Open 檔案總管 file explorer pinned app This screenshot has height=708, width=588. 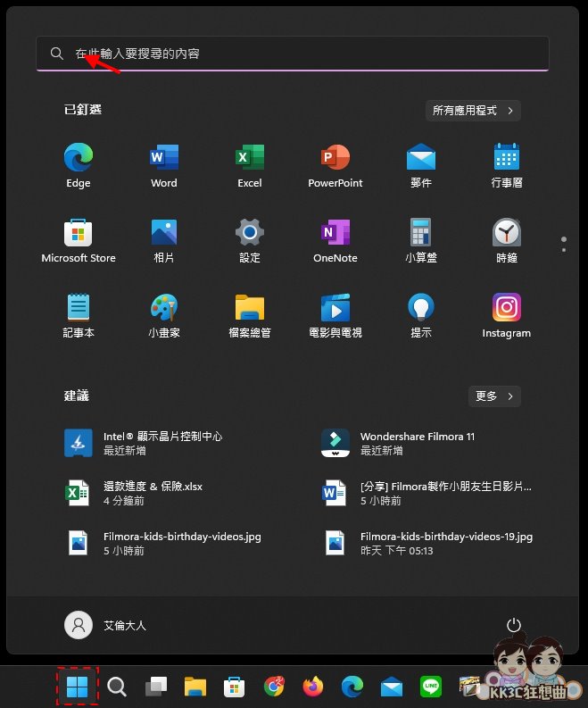250,315
